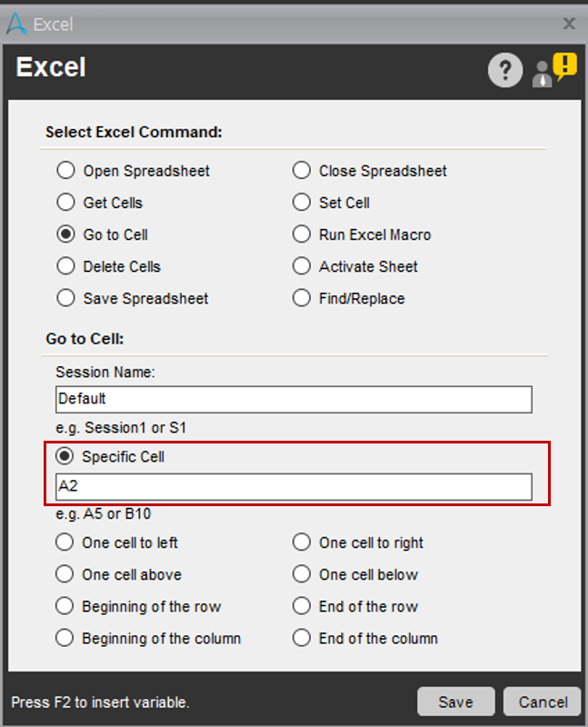Select the Delete Cells command
This screenshot has height=727, width=588.
[x=65, y=266]
